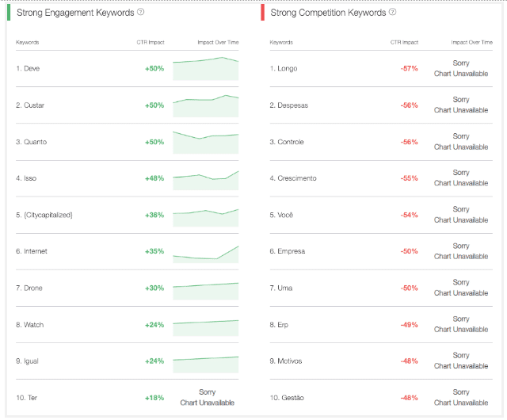
Task: Select keyword '5. (Citycapitalized)'
Action: [x=44, y=215]
